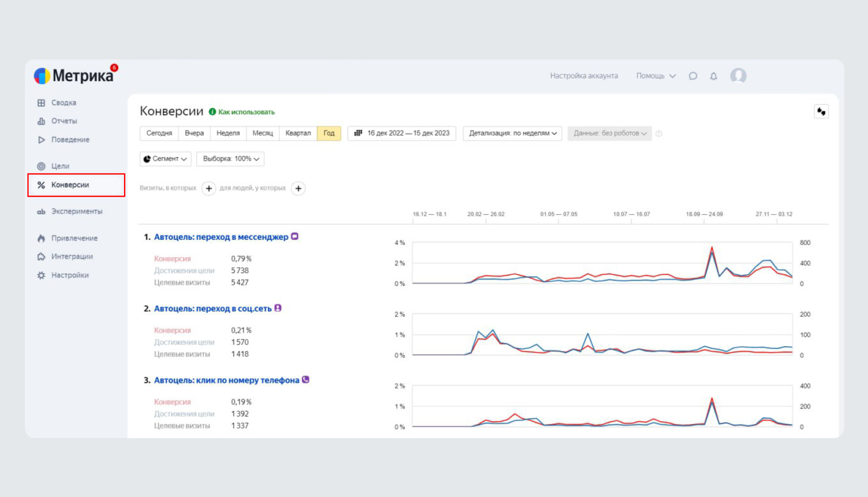Add condition для людей, у которых
Screen dimensions: 868x497
point(298,189)
